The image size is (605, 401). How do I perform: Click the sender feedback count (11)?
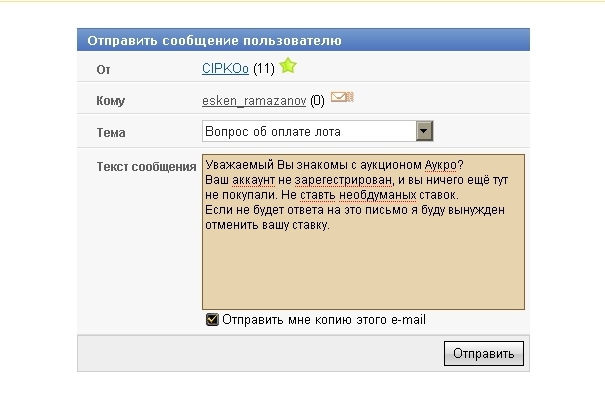(264, 69)
